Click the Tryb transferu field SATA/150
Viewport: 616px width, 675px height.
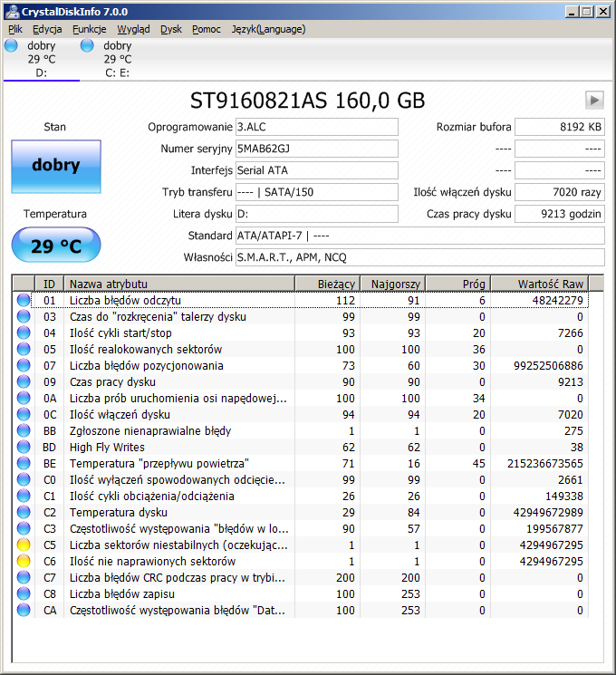coord(317,192)
